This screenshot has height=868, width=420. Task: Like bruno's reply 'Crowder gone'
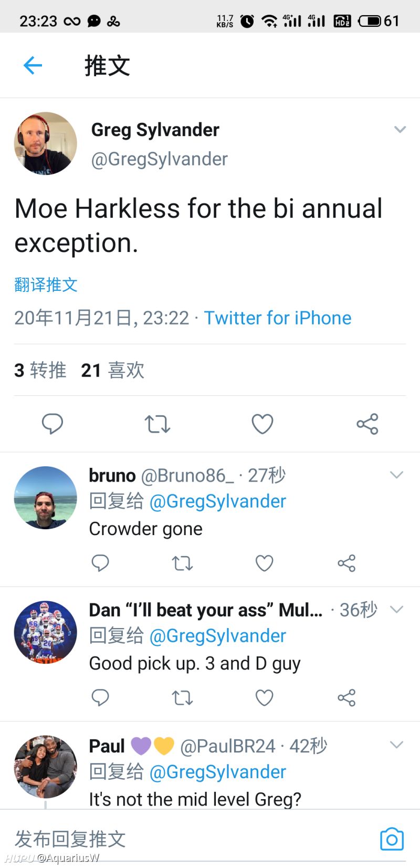tap(264, 563)
